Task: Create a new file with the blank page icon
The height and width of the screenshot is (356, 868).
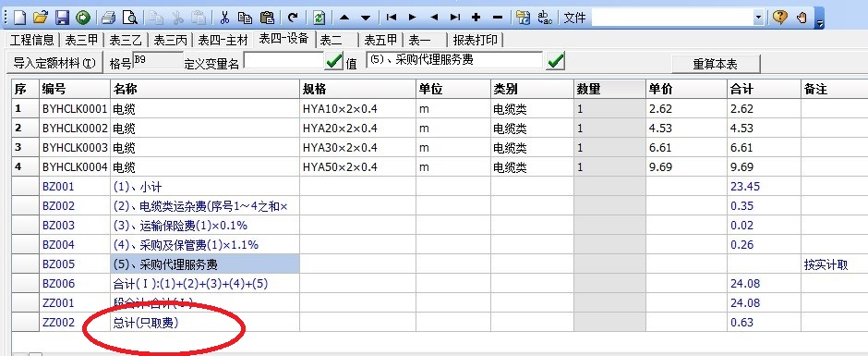Action: pyautogui.click(x=19, y=18)
